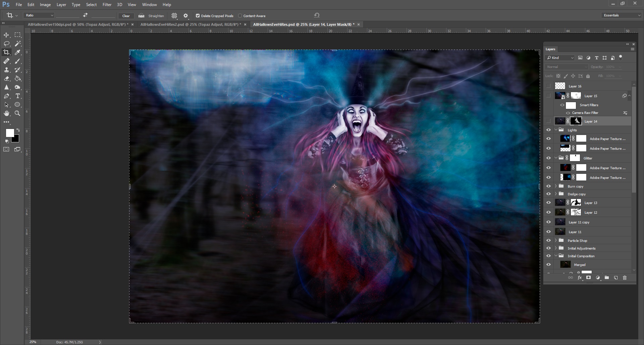
Task: Switch to the AllHallowsEve150dpi.psd tab
Action: (x=77, y=24)
